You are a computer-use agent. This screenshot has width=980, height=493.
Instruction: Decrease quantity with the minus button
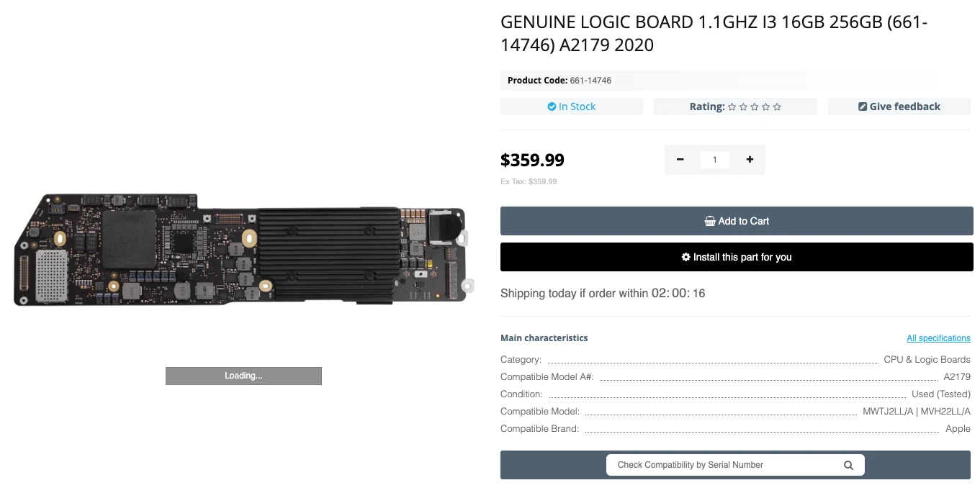pos(680,160)
